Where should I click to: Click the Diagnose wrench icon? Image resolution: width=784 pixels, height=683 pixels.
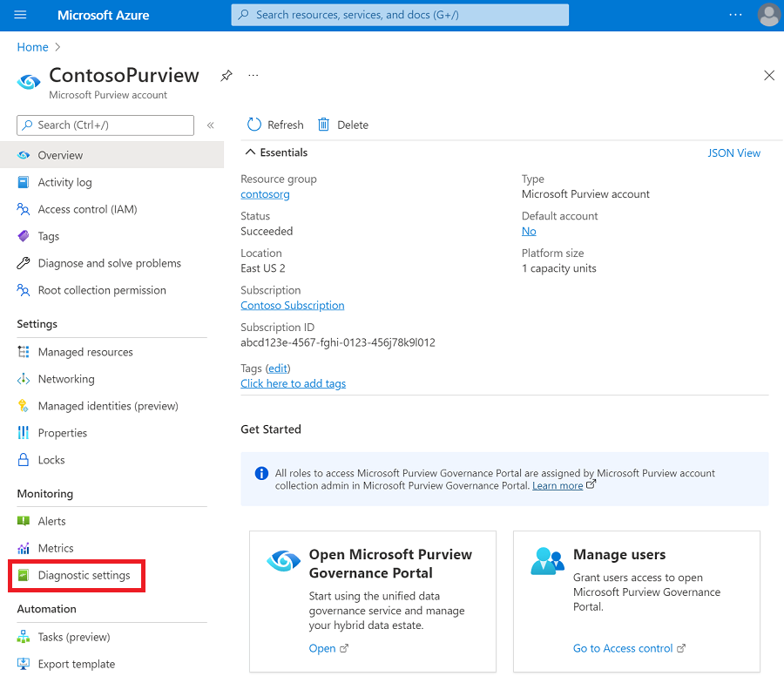click(x=24, y=263)
